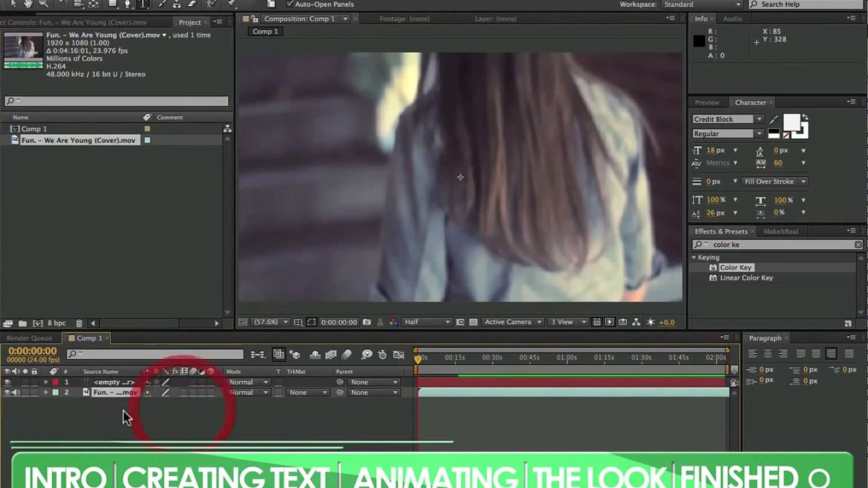The width and height of the screenshot is (868, 488).
Task: Toggle the shy switch on layer 2
Action: coord(148,393)
